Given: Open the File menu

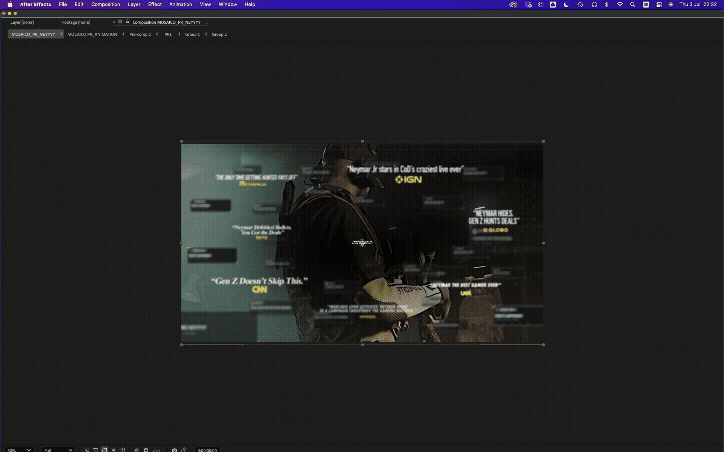Looking at the screenshot, I should 63,4.
